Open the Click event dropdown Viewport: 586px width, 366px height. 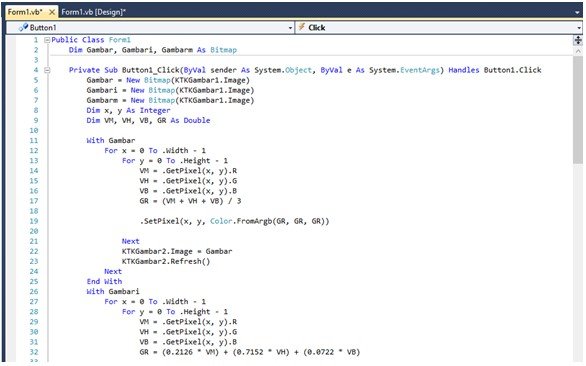[x=579, y=28]
